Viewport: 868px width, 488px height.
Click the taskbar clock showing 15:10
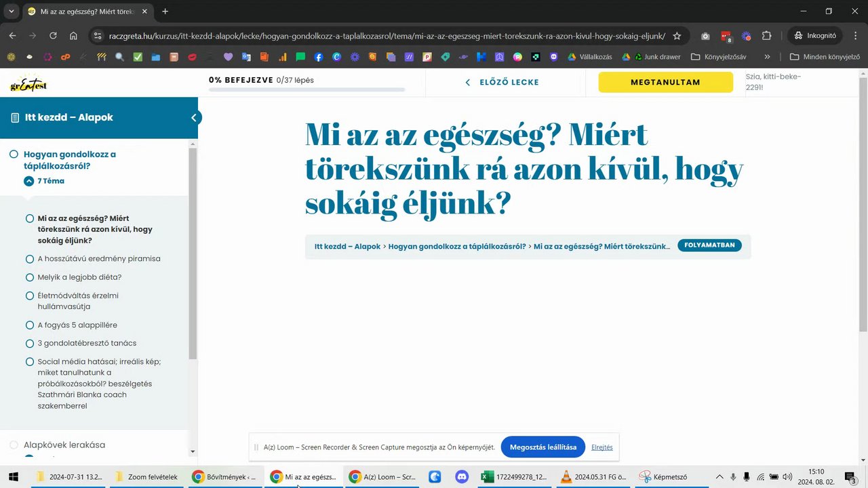pos(816,477)
